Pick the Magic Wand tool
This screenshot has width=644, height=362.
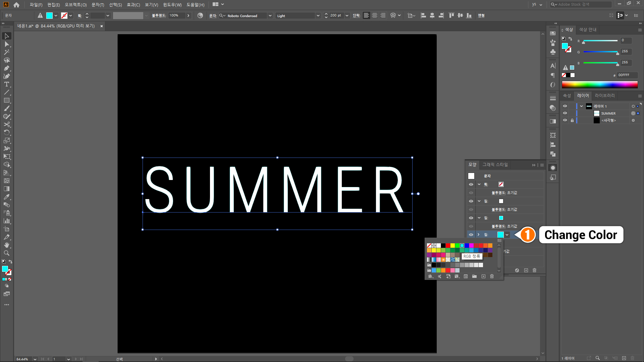[x=6, y=52]
